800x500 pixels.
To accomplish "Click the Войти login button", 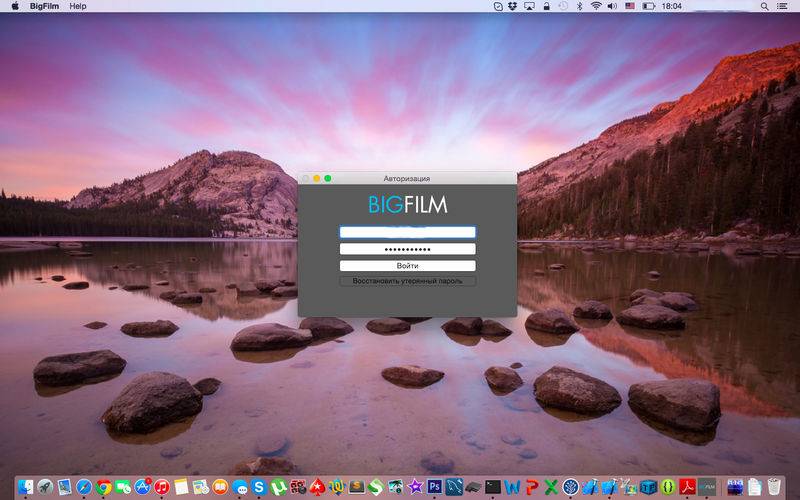I will [x=408, y=266].
